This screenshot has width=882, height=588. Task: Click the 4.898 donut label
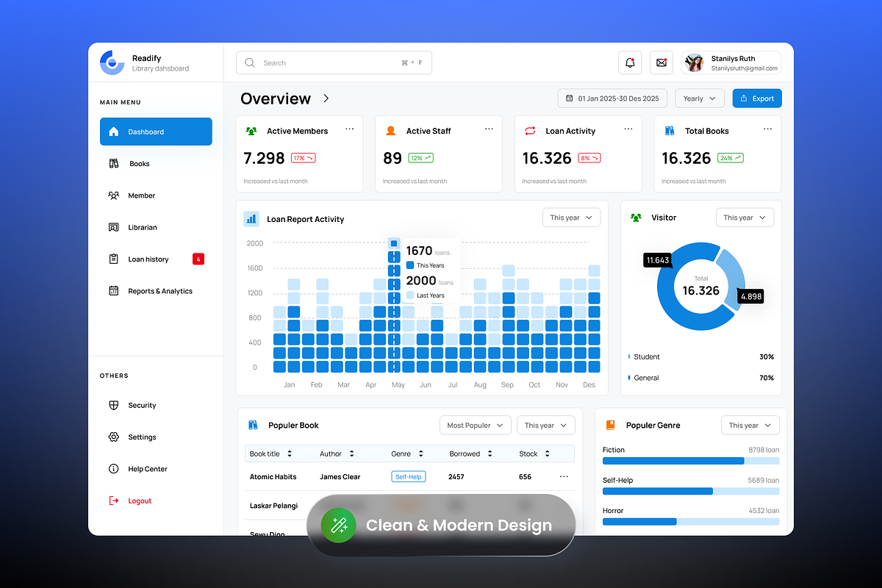pyautogui.click(x=751, y=296)
